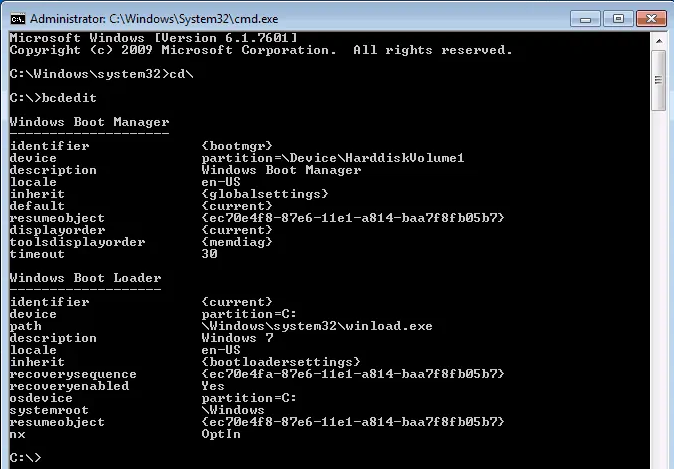674x469 pixels.
Task: Click the Windows Boot Loader heading
Action: pos(85,277)
